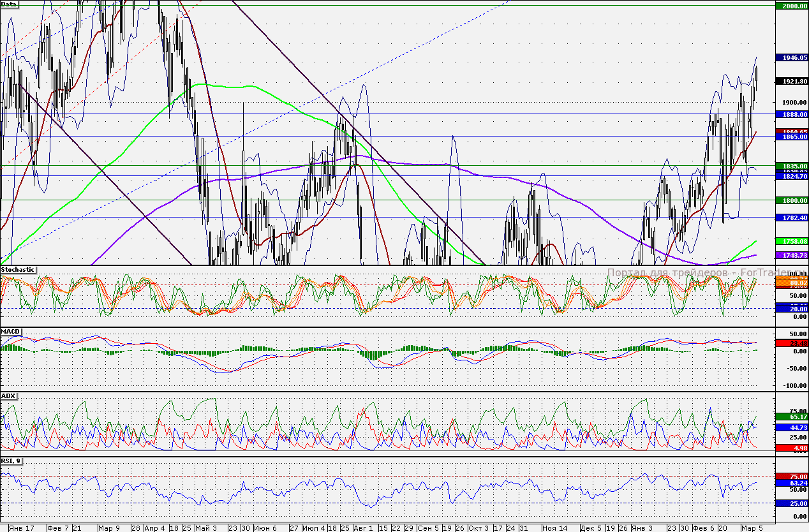Click the RSI 25.00 level tag
Screen dimensions: 809x532
[x=791, y=504]
